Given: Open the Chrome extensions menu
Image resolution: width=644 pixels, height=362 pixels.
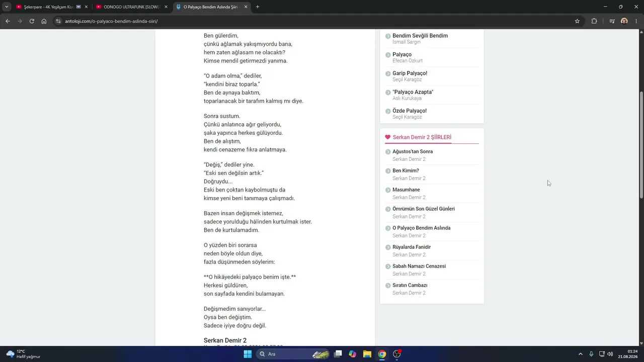Looking at the screenshot, I should pyautogui.click(x=594, y=21).
